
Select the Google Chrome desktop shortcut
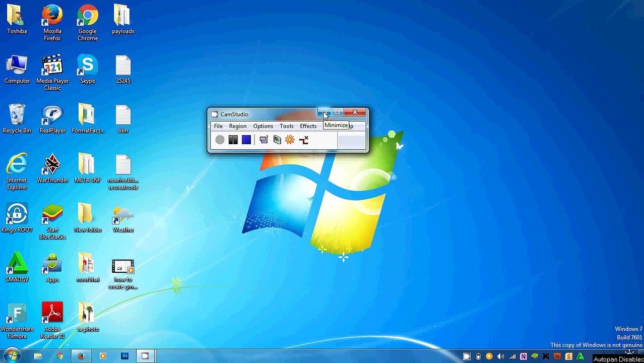pyautogui.click(x=88, y=23)
